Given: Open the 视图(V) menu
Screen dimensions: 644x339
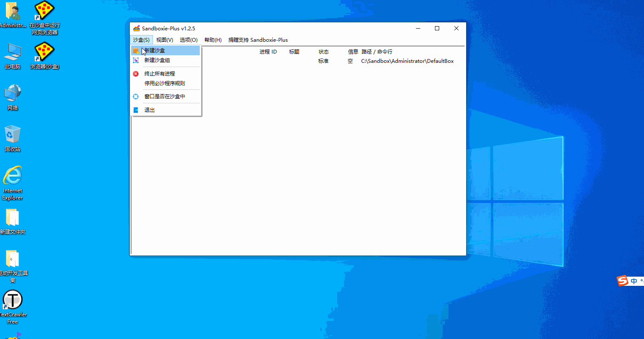Looking at the screenshot, I should click(164, 40).
